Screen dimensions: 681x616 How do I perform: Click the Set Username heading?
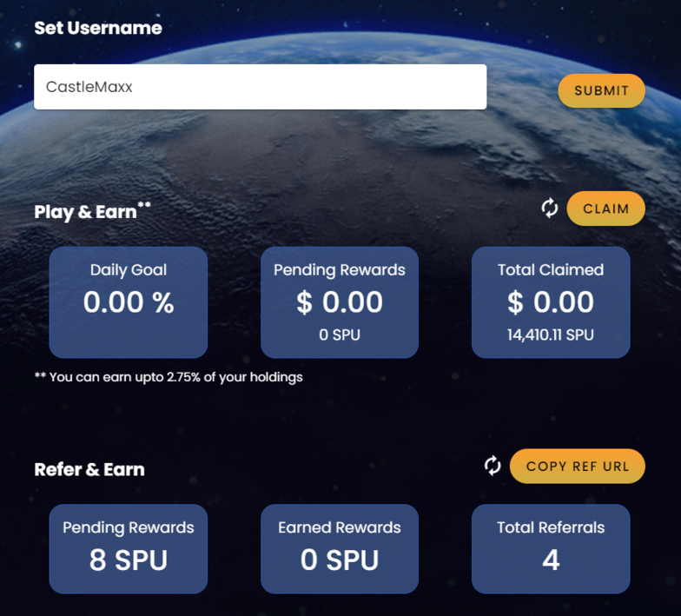[x=98, y=28]
